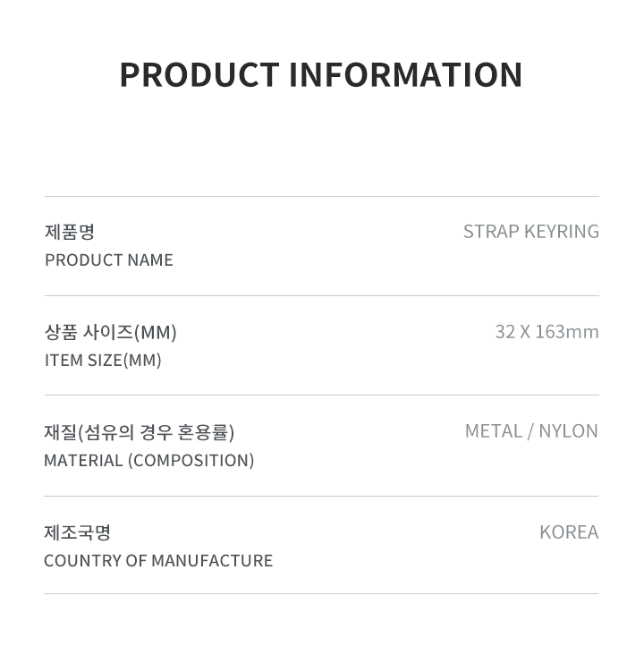Click the word NYLON in material value
The image size is (644, 655).
[568, 431]
